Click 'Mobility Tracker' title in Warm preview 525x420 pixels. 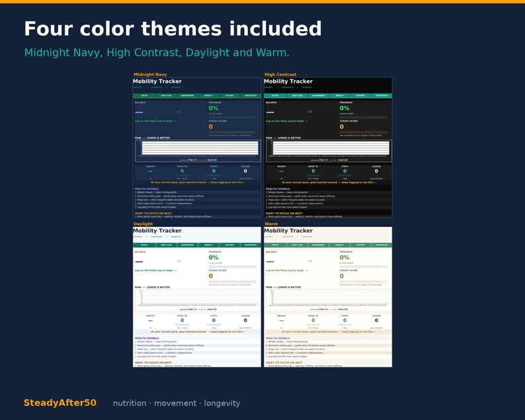click(x=288, y=230)
